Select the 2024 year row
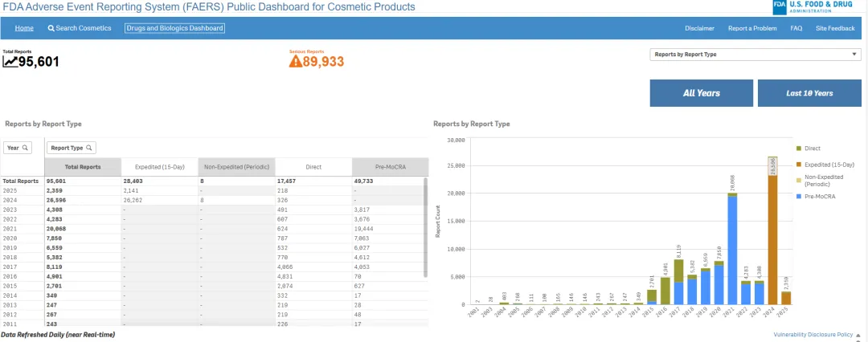 pyautogui.click(x=215, y=200)
